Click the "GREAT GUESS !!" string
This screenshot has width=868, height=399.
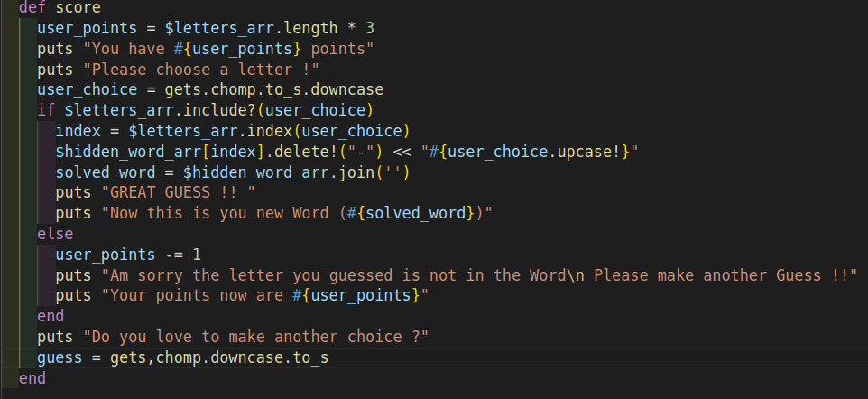(x=177, y=193)
